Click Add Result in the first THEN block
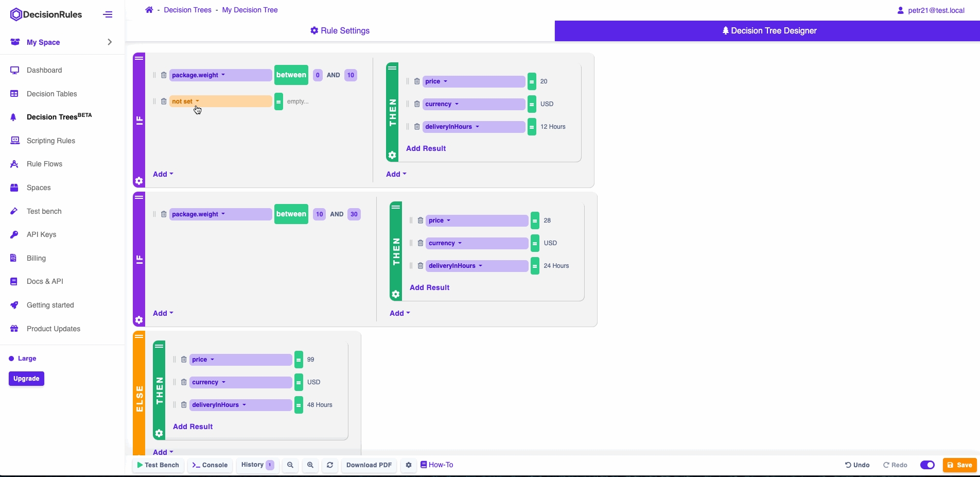 [x=426, y=148]
